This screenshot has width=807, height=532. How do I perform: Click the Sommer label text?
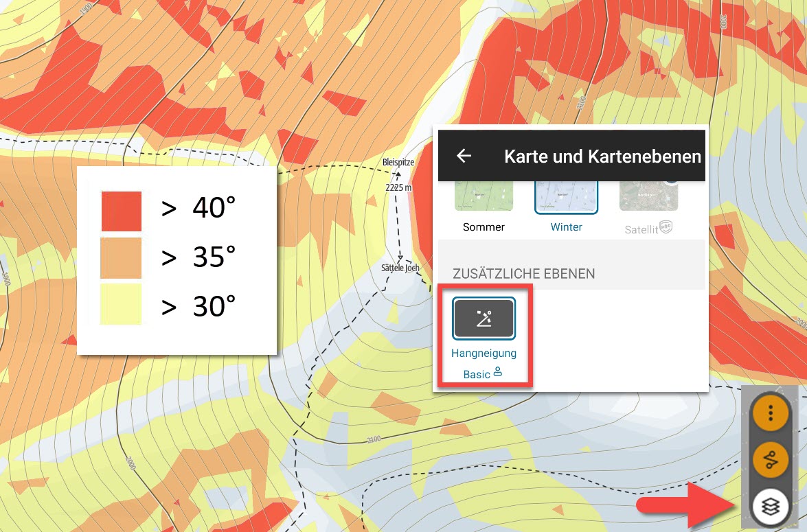pos(484,227)
